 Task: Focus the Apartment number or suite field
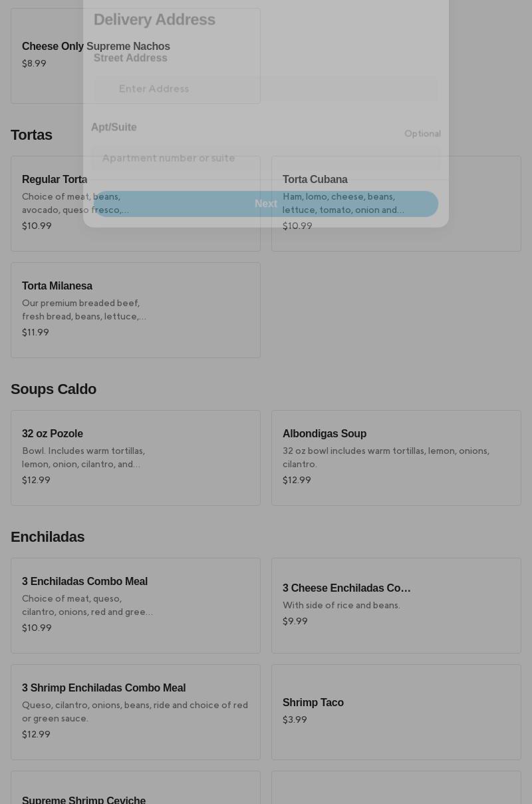coord(266,158)
